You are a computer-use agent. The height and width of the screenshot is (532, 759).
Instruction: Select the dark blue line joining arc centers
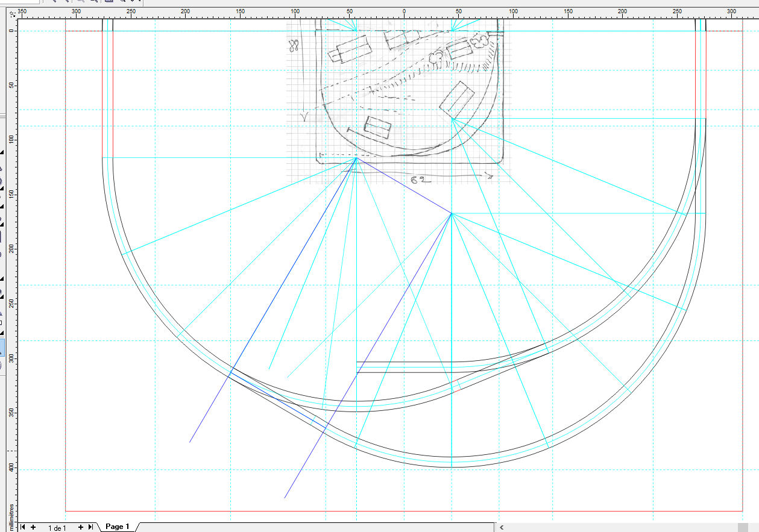tap(404, 186)
